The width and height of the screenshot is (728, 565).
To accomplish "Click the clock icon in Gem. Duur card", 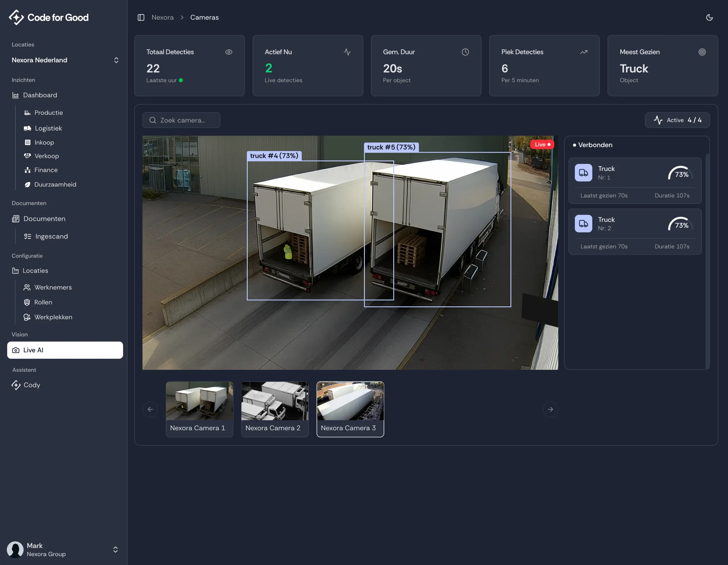I will click(465, 52).
